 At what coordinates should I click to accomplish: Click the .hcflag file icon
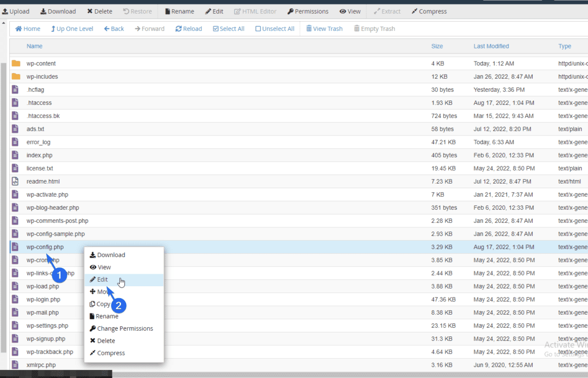15,90
